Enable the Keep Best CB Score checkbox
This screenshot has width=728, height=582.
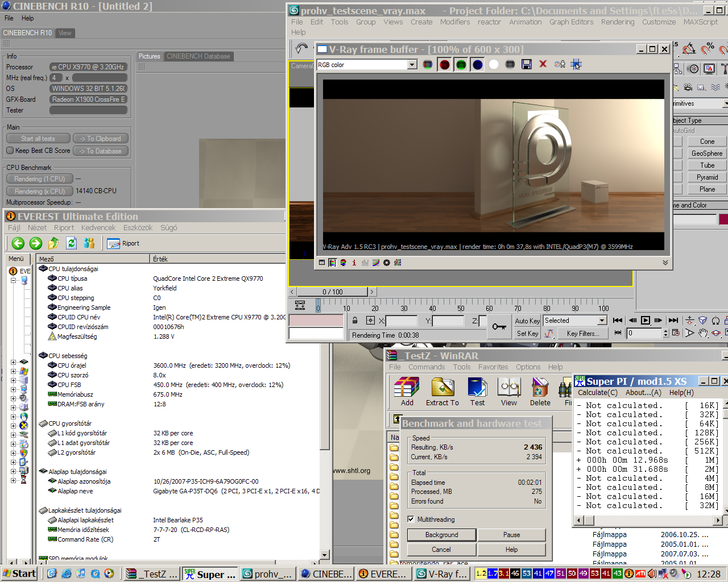[10, 151]
